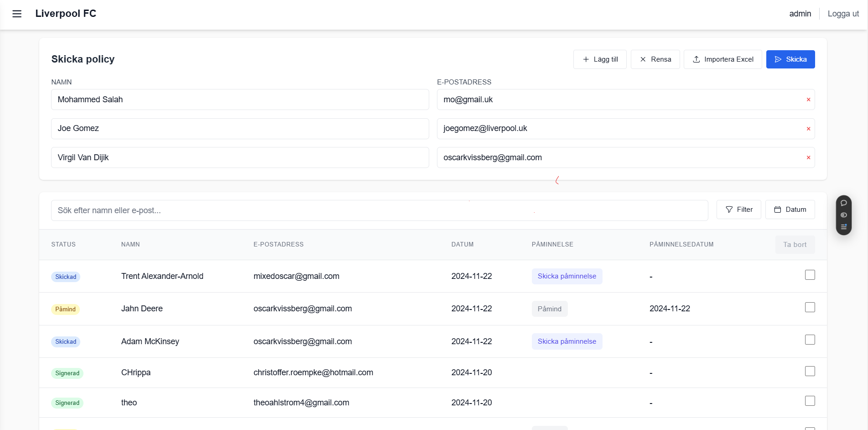868x430 pixels.
Task: Select the checkbox in theo's row
Action: pyautogui.click(x=810, y=401)
